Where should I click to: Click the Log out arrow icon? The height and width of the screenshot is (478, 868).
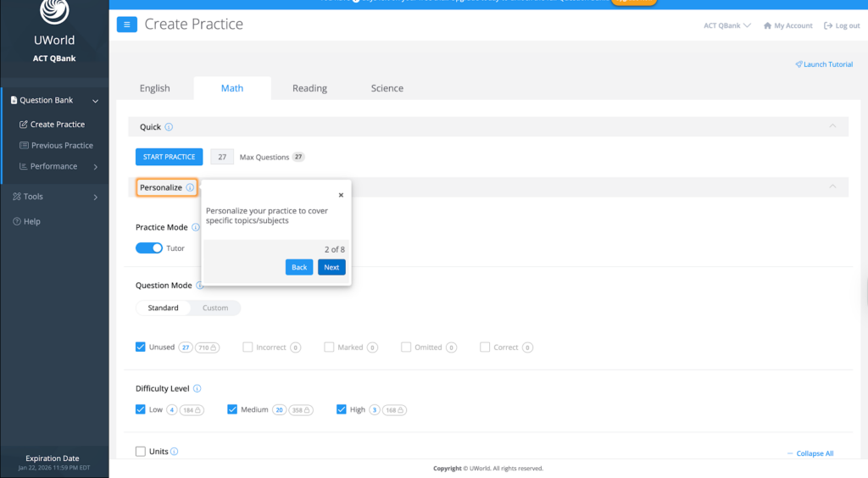(x=828, y=25)
